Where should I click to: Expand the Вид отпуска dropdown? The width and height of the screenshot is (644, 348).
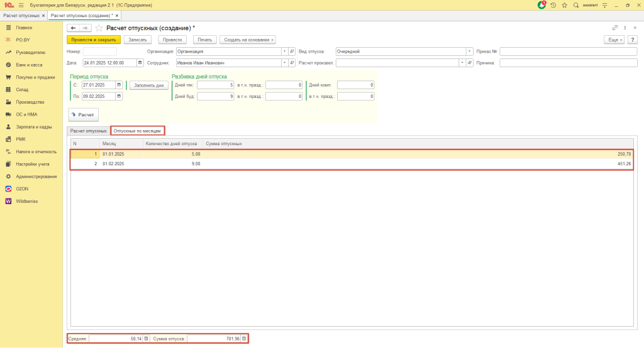pos(469,52)
